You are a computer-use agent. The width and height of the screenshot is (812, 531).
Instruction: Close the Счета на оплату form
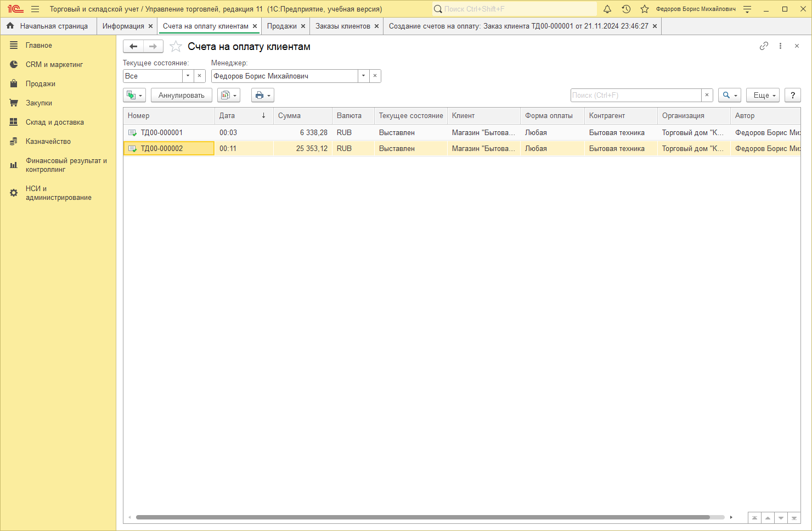coord(797,46)
